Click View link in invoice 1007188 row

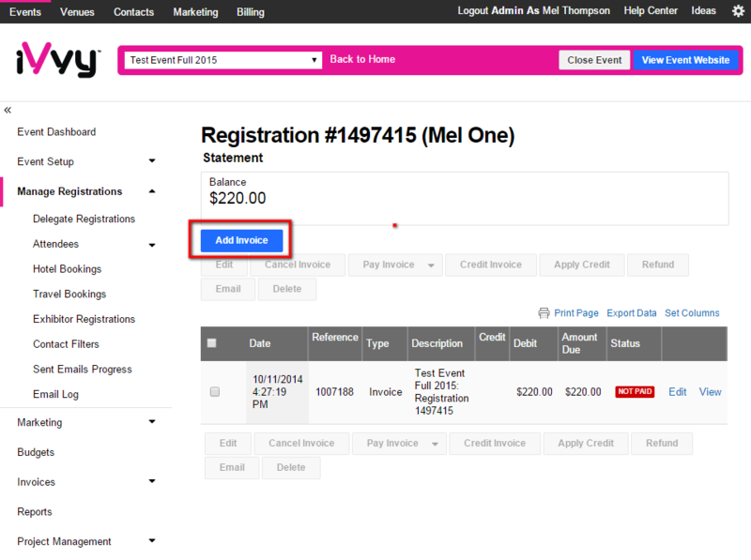(x=710, y=392)
